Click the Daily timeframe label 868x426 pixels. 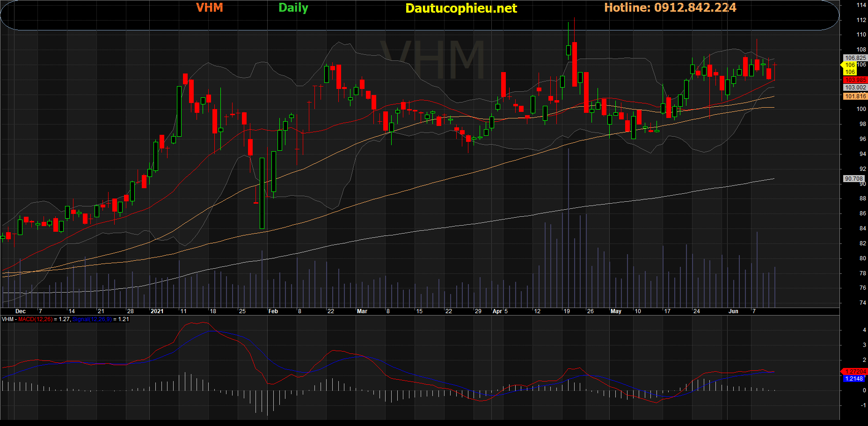coord(293,8)
